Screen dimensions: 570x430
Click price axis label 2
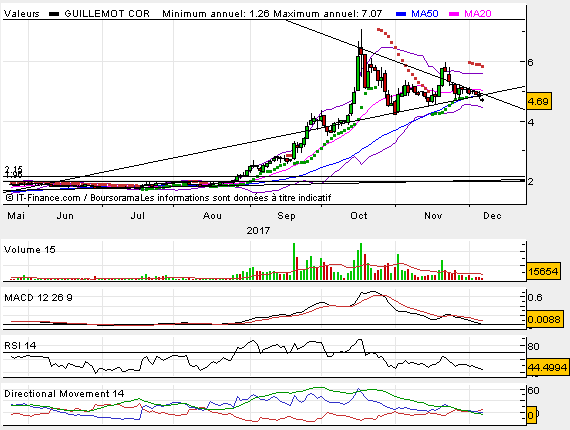(531, 181)
